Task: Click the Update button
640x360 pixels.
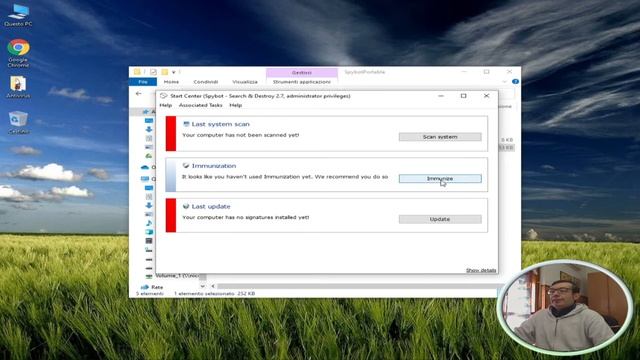Action: [440, 219]
